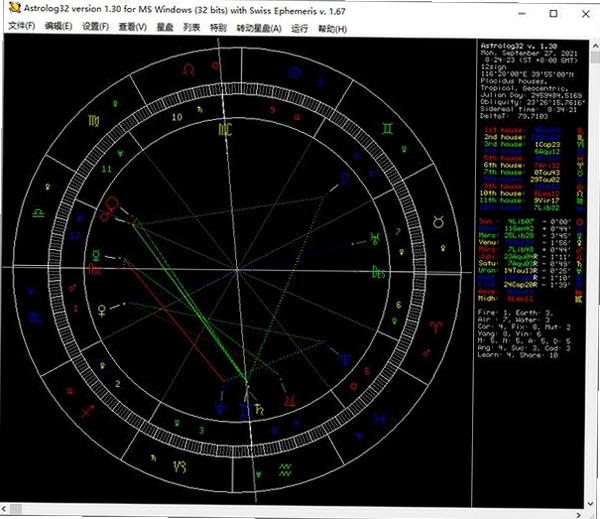Click house number 6 in chart
The width and height of the screenshot is (600, 519).
(398, 305)
